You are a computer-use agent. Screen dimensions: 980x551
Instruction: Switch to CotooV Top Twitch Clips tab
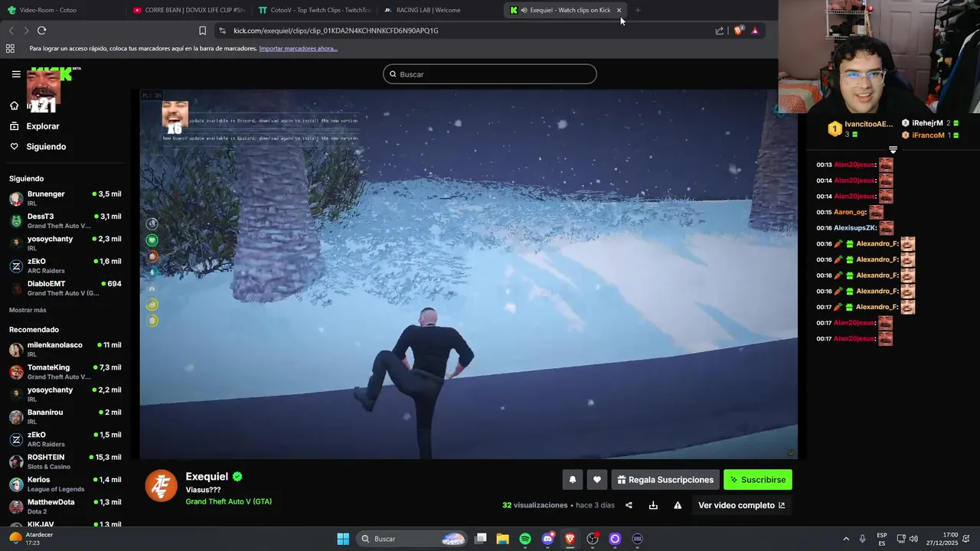coord(314,10)
